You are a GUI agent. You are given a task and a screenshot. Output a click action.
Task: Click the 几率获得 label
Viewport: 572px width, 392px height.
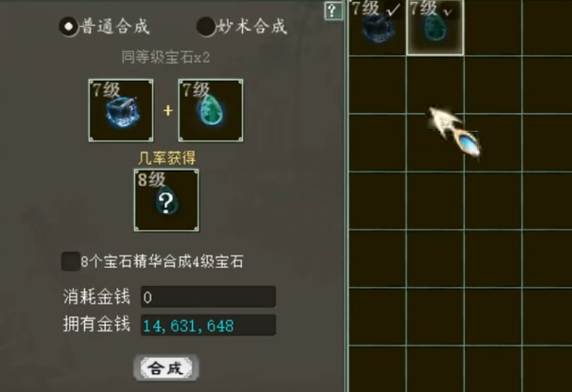click(167, 158)
